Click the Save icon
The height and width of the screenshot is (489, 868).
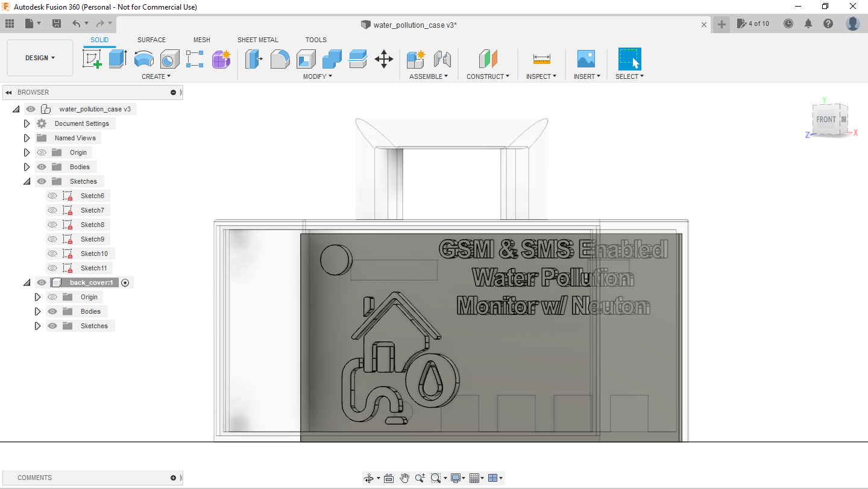(57, 23)
